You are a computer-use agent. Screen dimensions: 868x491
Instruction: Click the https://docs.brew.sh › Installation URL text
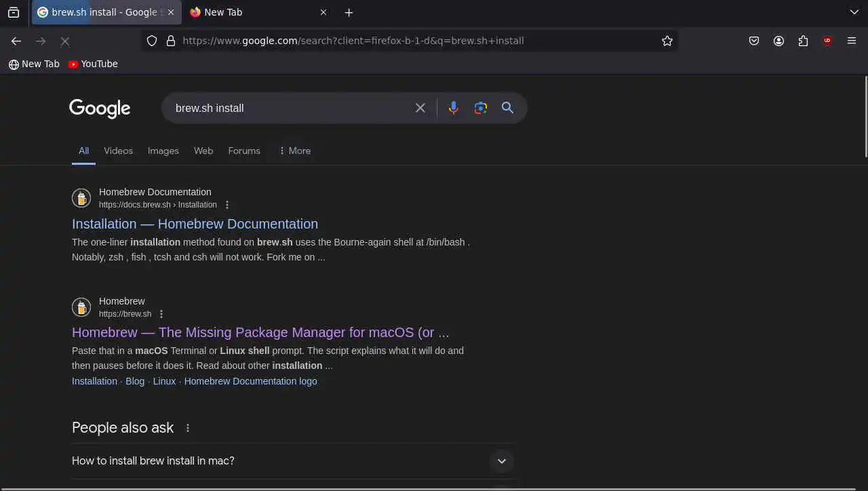[158, 205]
